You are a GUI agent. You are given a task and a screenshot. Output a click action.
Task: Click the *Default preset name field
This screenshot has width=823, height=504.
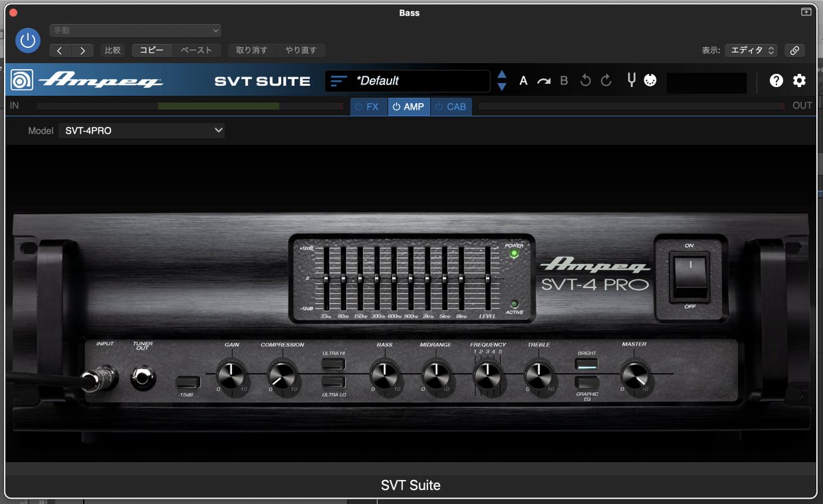click(407, 81)
